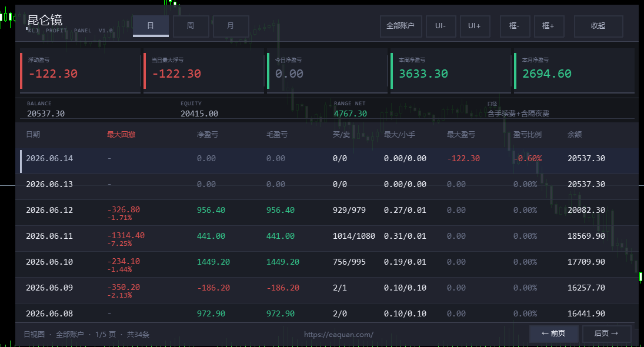The image size is (644, 347).
Task: Click gross profit 972.90 in 毛盈亏 column
Action: click(x=281, y=313)
